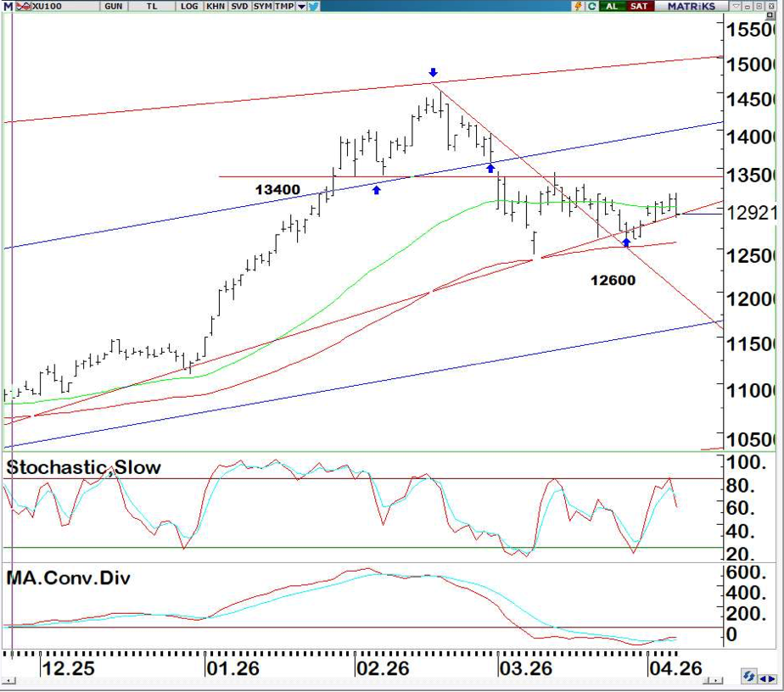The width and height of the screenshot is (784, 692).
Task: Open the TL currency selector
Action: [x=152, y=6]
